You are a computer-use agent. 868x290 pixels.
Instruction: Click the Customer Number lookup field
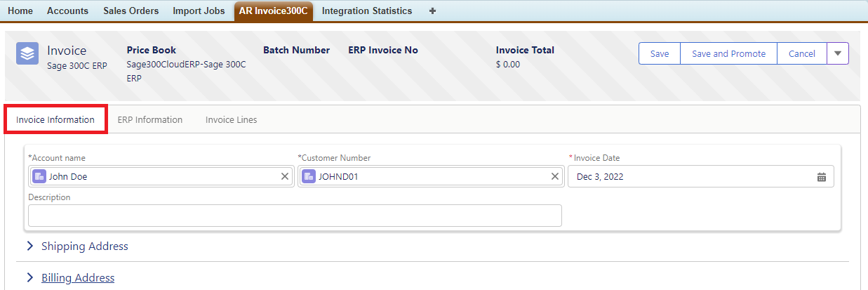click(x=431, y=177)
